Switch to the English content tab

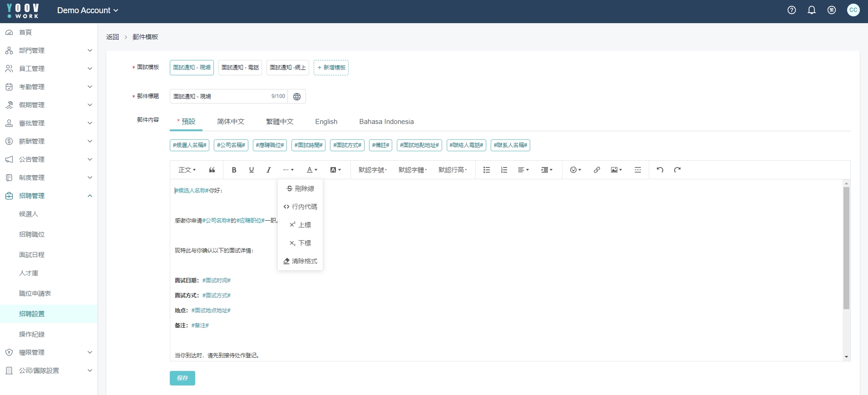click(x=326, y=122)
